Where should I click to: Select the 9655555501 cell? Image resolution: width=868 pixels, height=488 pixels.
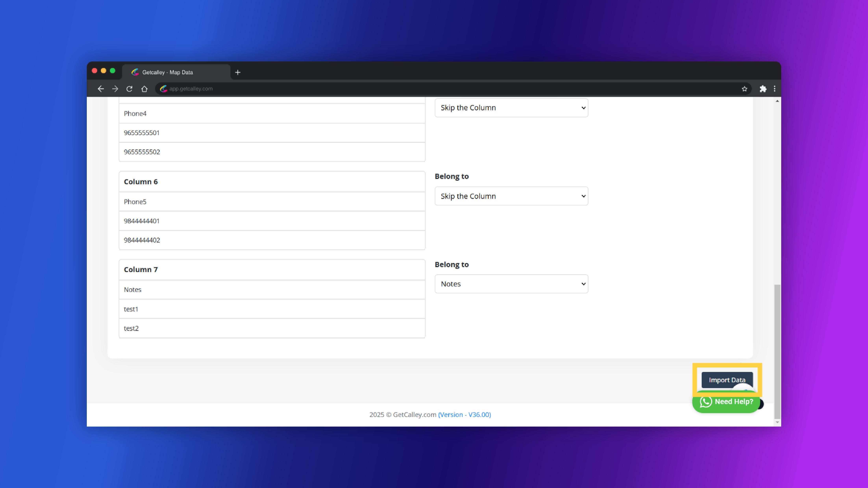[272, 133]
